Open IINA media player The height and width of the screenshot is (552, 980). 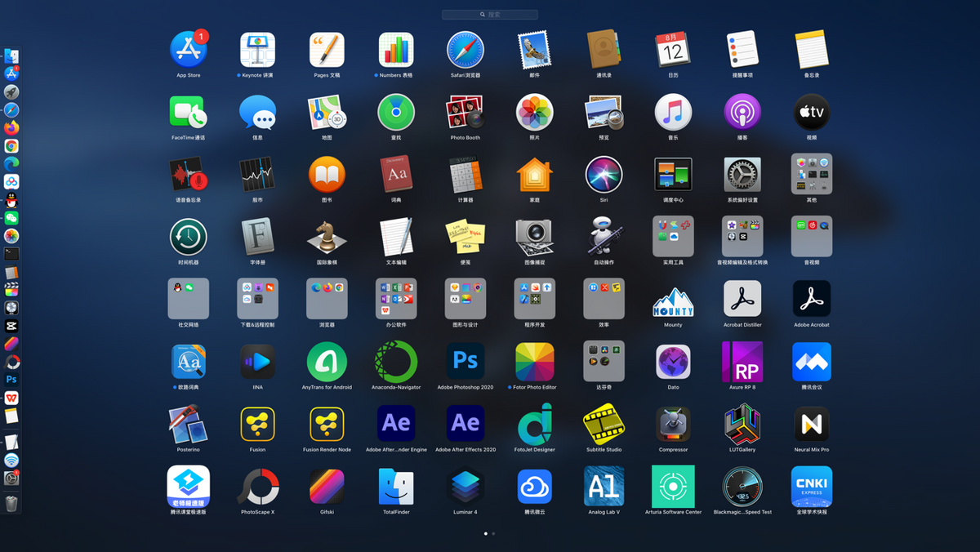coord(257,361)
